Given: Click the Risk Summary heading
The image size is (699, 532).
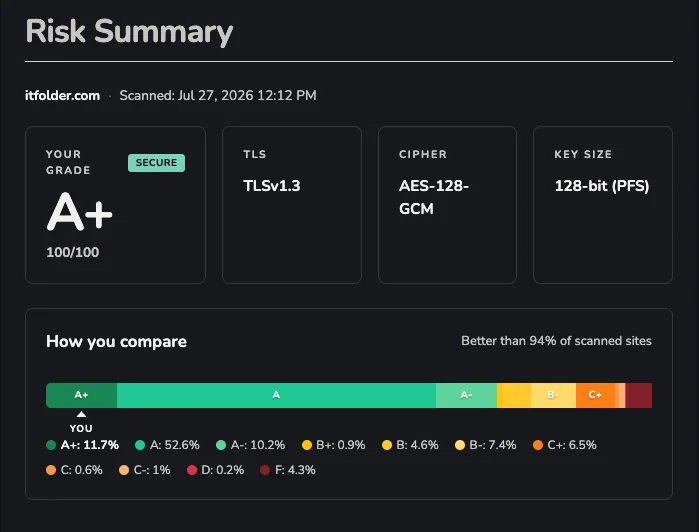Looking at the screenshot, I should click(x=129, y=32).
